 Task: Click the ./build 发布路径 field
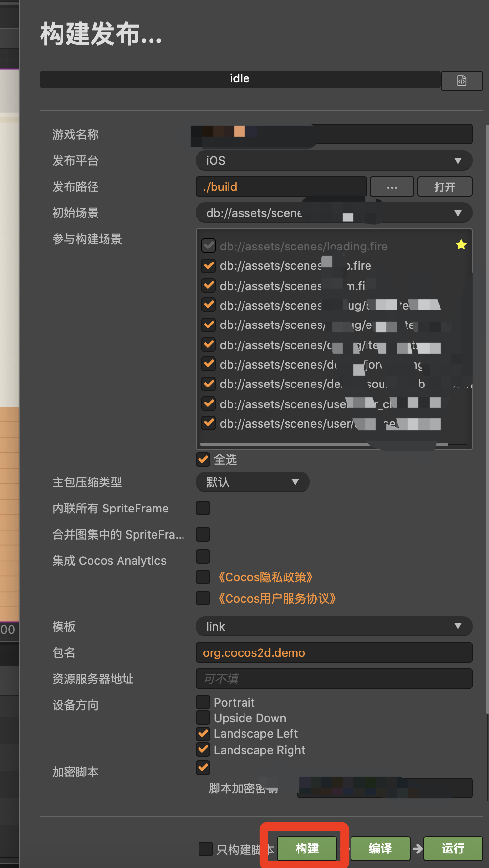(x=281, y=187)
